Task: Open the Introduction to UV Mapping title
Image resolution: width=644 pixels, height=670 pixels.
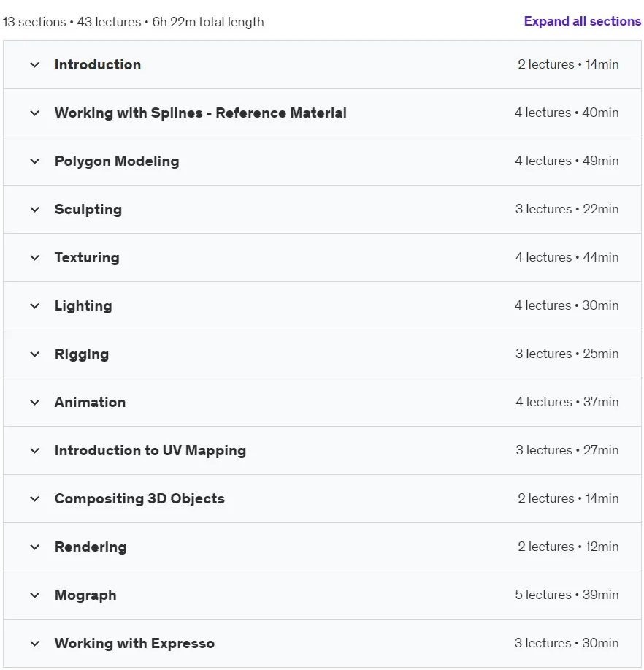Action: 150,450
